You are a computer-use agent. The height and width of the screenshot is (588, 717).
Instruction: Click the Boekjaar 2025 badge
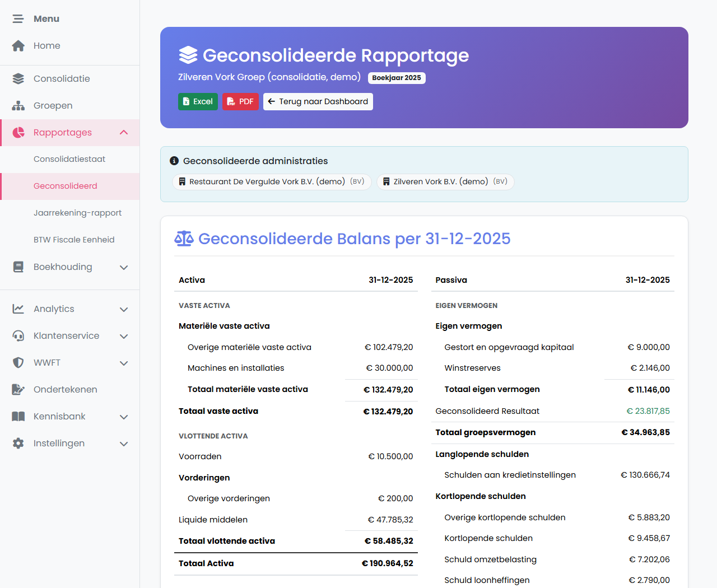[x=397, y=78]
